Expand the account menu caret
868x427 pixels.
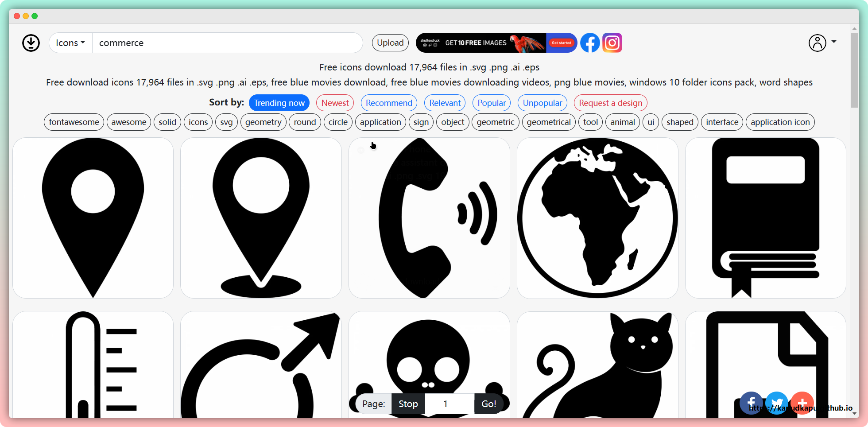(834, 42)
